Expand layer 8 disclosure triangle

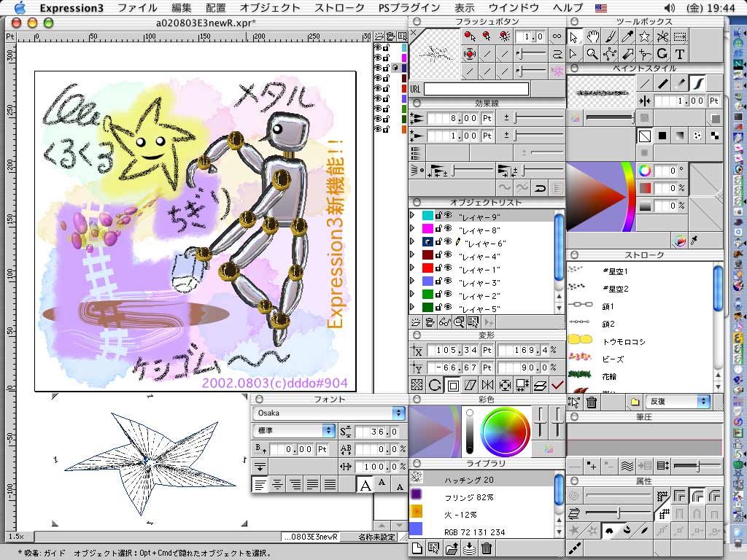point(413,228)
